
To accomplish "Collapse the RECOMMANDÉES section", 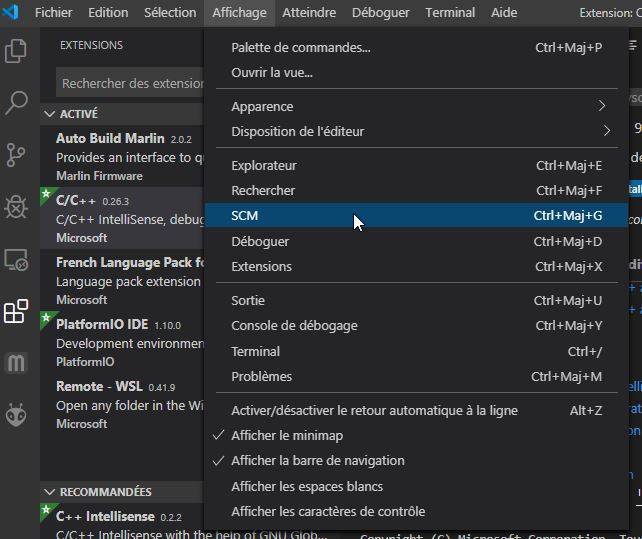I will click(x=105, y=492).
